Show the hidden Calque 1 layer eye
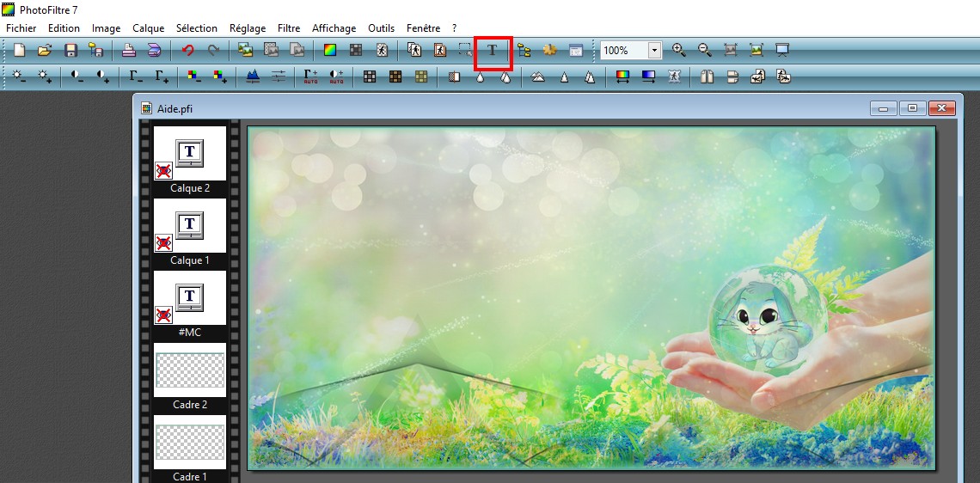 click(x=164, y=242)
